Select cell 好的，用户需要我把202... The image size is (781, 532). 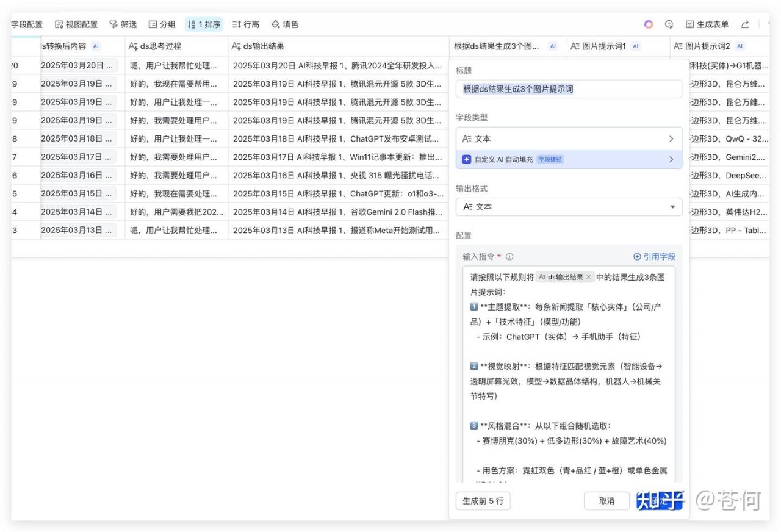pyautogui.click(x=176, y=212)
